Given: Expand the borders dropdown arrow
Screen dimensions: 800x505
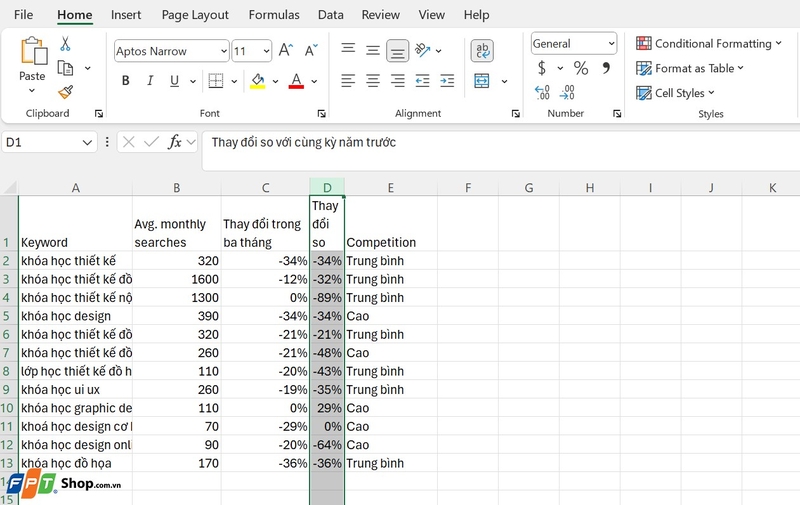Looking at the screenshot, I should [234, 81].
